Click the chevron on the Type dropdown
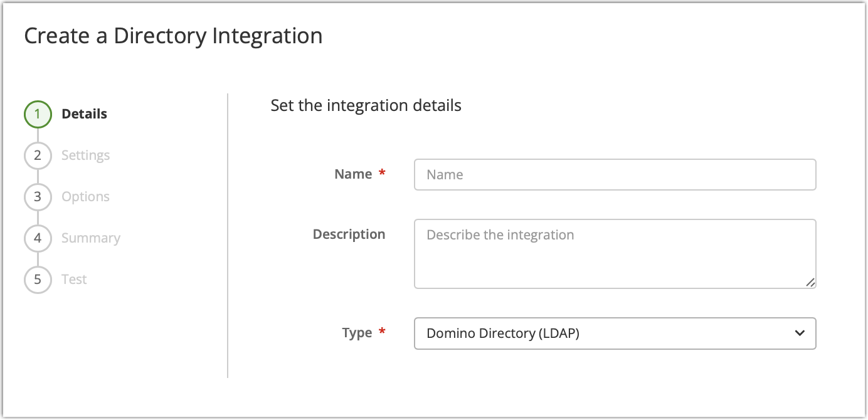 point(800,333)
